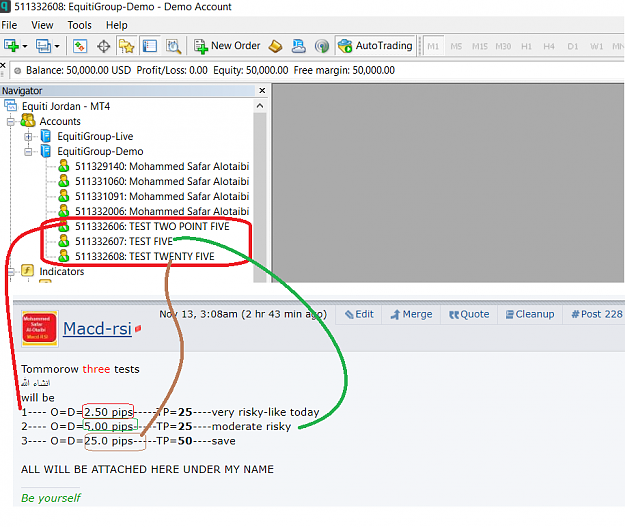Image resolution: width=625 pixels, height=527 pixels.
Task: Open the File menu
Action: 9,25
